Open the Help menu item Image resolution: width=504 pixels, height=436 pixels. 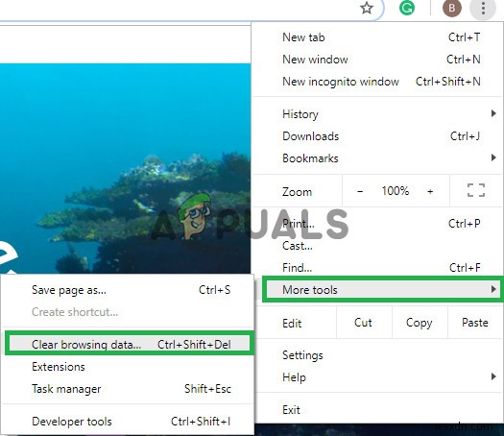pyautogui.click(x=377, y=376)
